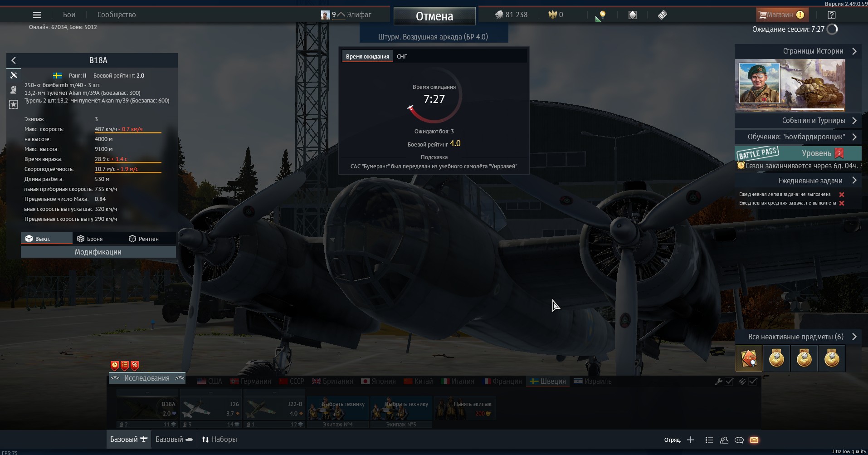Image resolution: width=868 pixels, height=455 pixels.
Task: Select the aircraft stats side icon
Action: 14,75
